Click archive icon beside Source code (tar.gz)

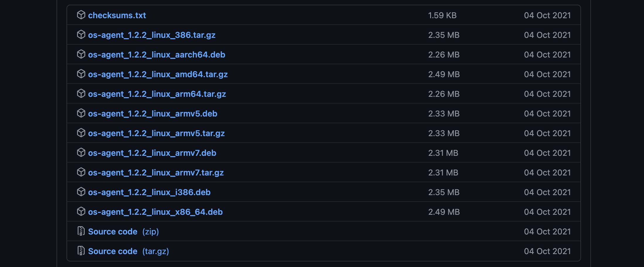point(81,251)
